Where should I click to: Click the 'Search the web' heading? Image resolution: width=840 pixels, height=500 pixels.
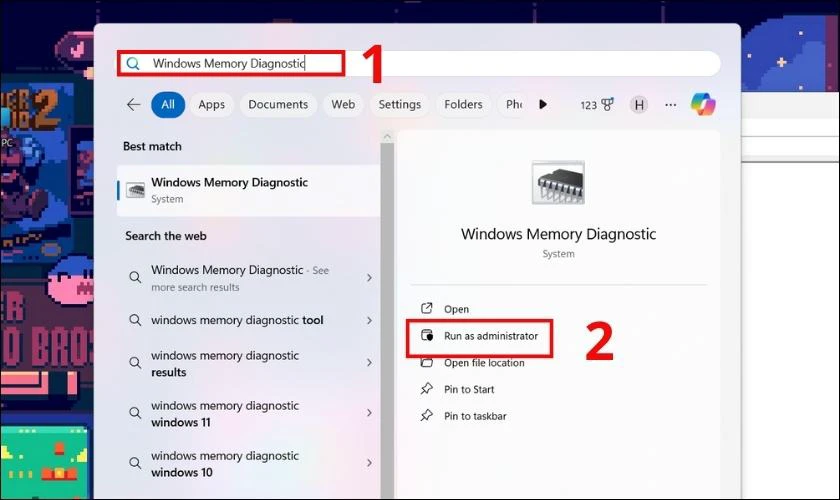tap(166, 236)
